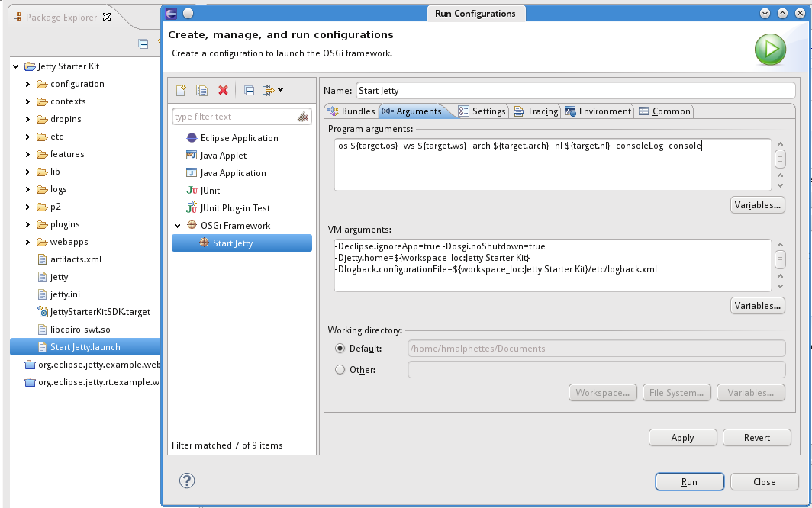Select the Eclipse Application configuration type
The width and height of the screenshot is (812, 508).
coord(240,138)
